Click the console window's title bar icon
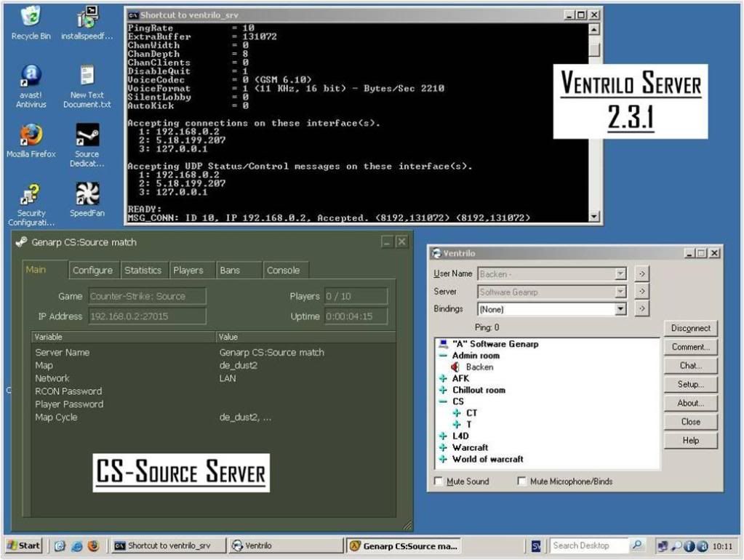Image resolution: width=744 pixels, height=560 pixels. pos(133,15)
